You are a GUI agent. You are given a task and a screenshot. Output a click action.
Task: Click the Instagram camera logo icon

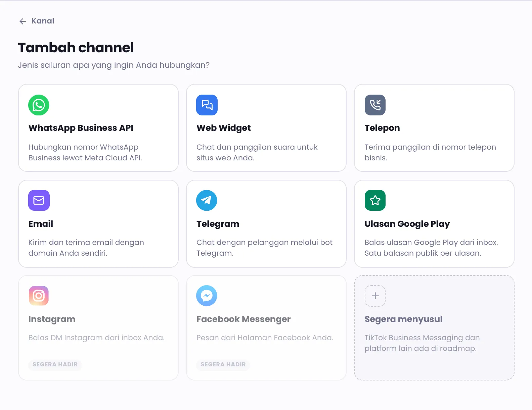(x=39, y=296)
